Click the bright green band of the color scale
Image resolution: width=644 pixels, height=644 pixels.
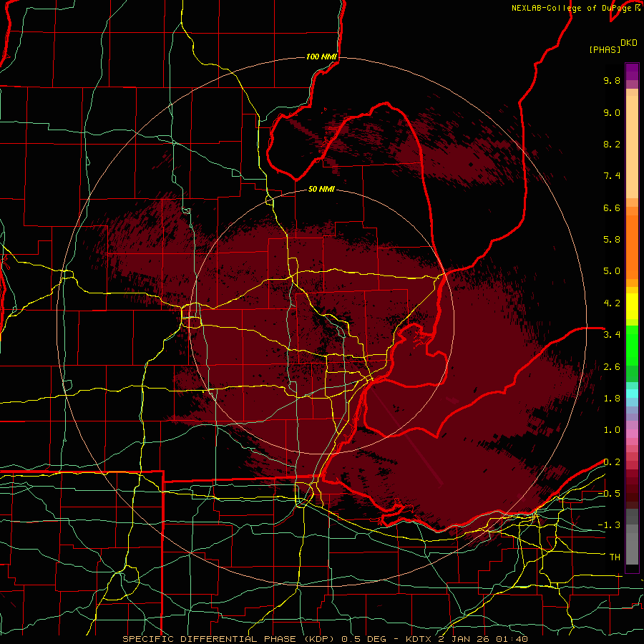[x=632, y=346]
